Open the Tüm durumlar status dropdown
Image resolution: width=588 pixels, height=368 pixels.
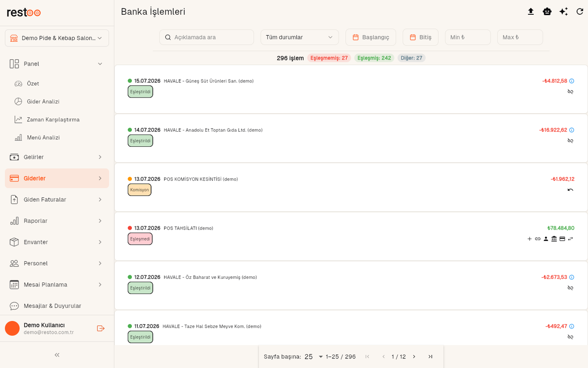click(x=299, y=37)
